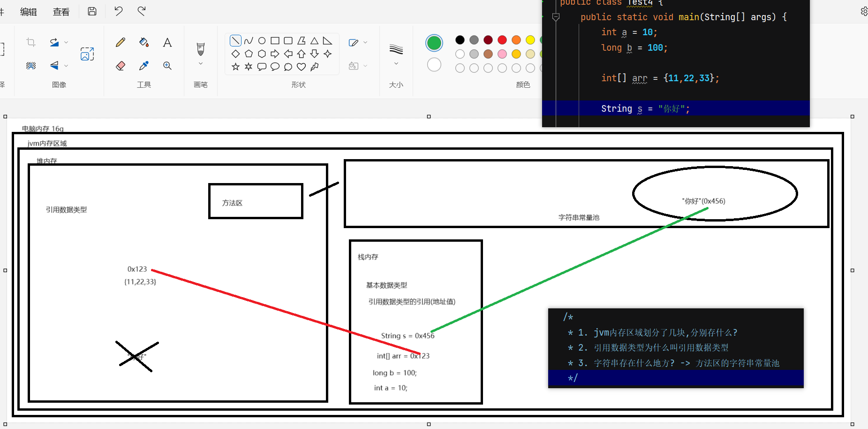Select the Text tool (A)
Image resolution: width=868 pixels, height=429 pixels.
[x=167, y=42]
